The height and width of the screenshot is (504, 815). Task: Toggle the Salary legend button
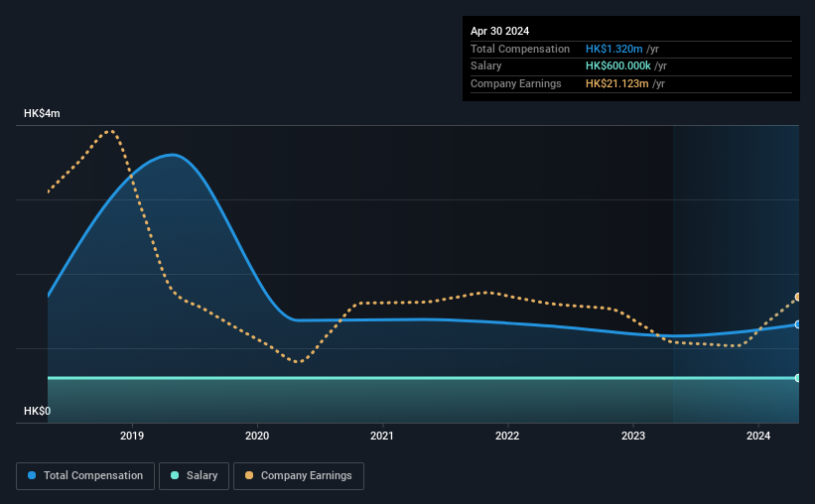pyautogui.click(x=194, y=476)
